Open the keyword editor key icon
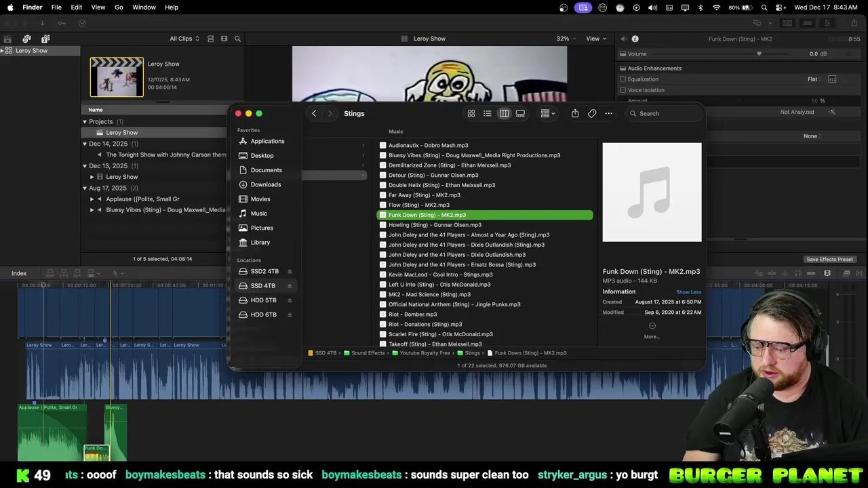Screen dimensions: 868x488 (62, 23)
